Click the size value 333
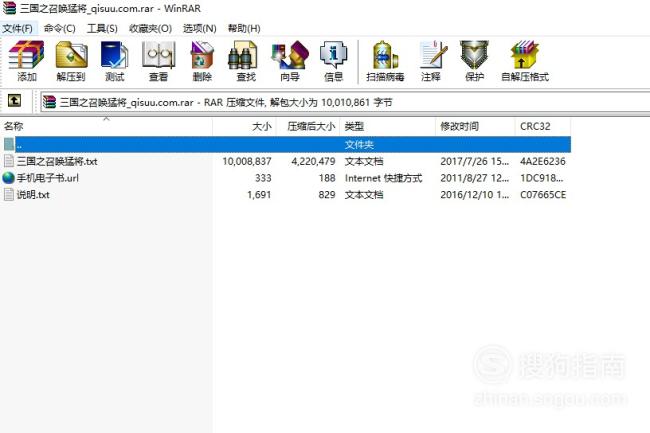 pos(263,178)
